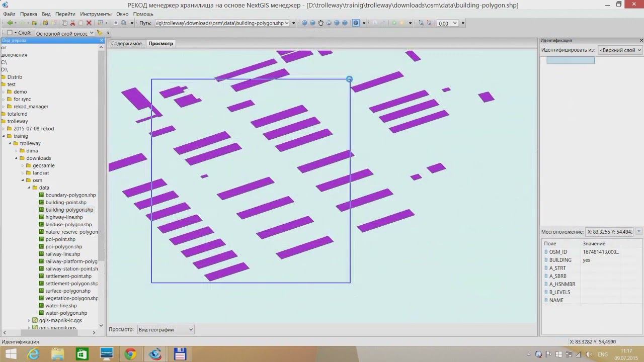Open the view mode table icon
The height and width of the screenshot is (362, 644).
coord(101,23)
